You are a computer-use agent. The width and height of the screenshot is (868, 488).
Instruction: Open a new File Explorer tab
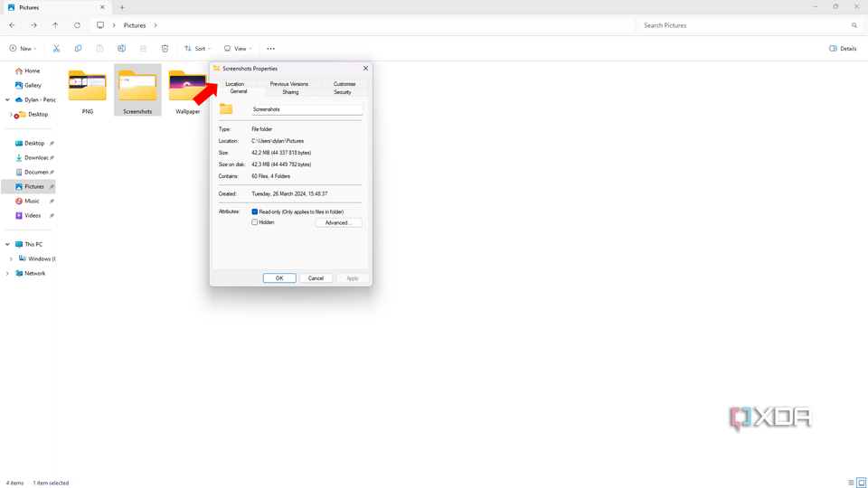coord(122,8)
